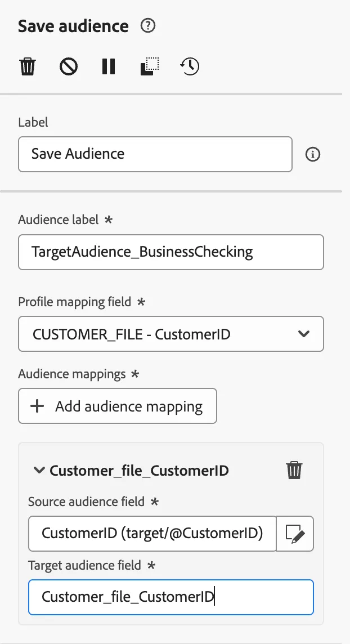This screenshot has height=644, width=350.
Task: Click inside the Target audience field input
Action: [171, 597]
